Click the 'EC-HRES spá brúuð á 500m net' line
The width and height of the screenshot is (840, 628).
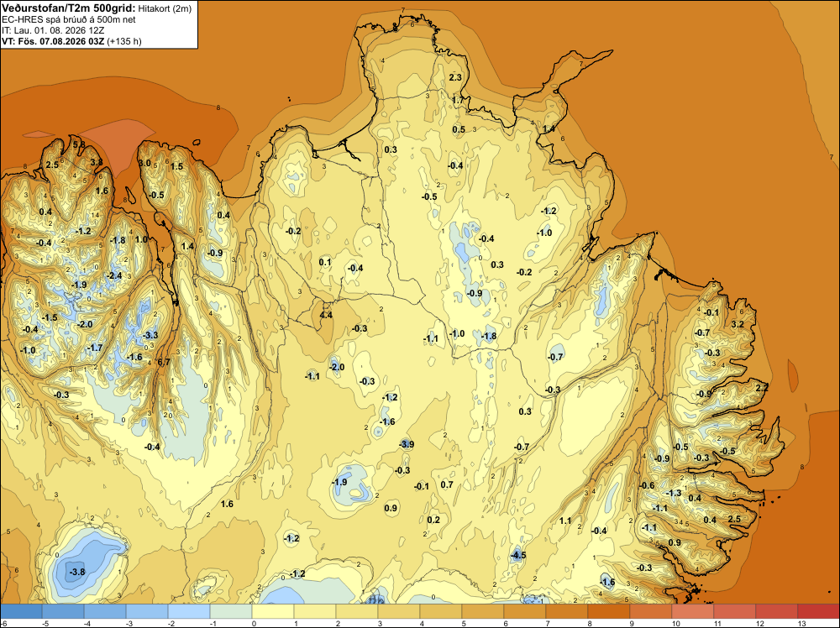point(69,19)
